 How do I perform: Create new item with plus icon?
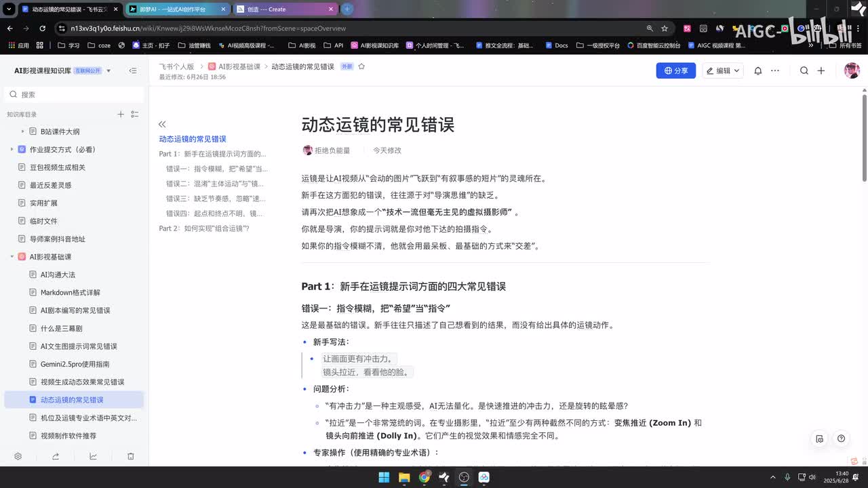(821, 70)
